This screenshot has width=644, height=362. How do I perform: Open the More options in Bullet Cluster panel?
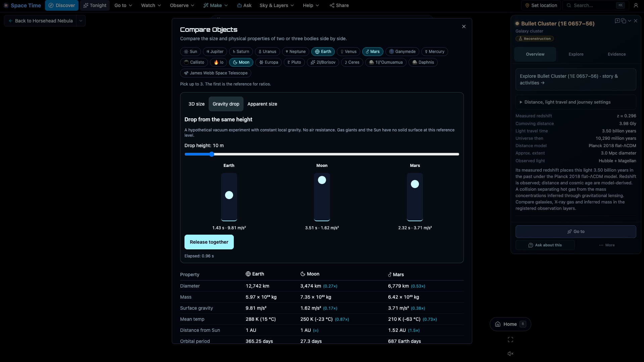coord(607,245)
